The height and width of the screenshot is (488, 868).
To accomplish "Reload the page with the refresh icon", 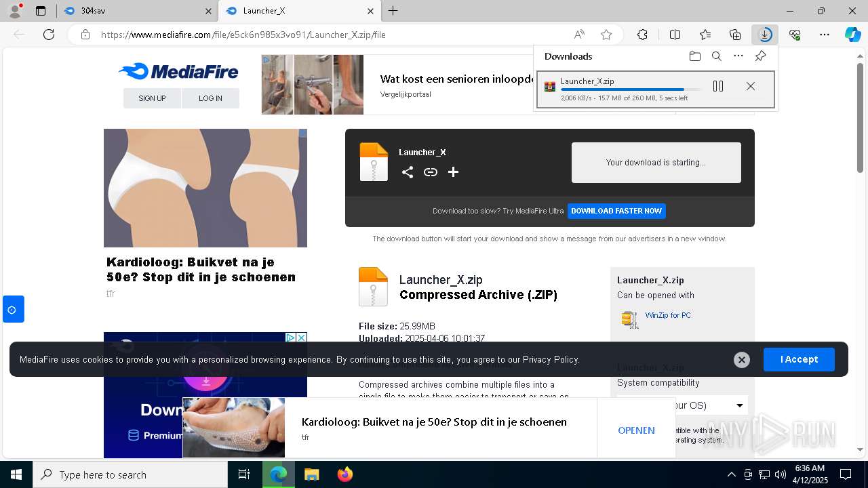I will click(49, 35).
